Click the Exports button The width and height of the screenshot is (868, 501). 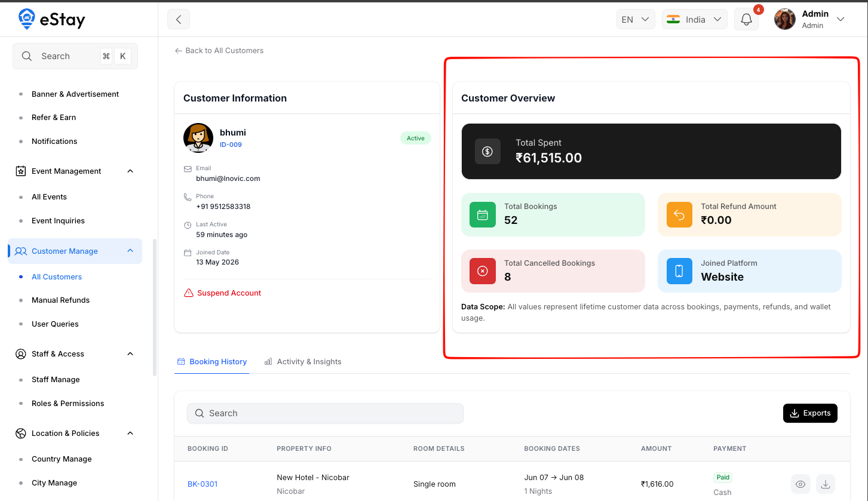810,413
